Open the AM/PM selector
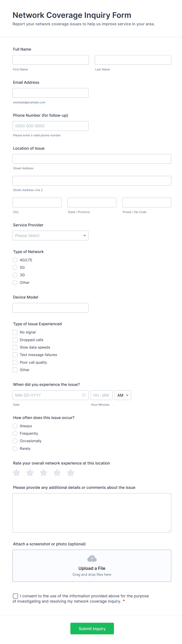 (123, 395)
